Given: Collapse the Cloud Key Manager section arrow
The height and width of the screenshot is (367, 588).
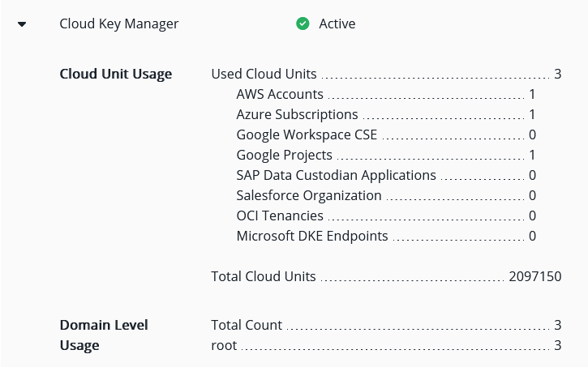Looking at the screenshot, I should (x=22, y=24).
